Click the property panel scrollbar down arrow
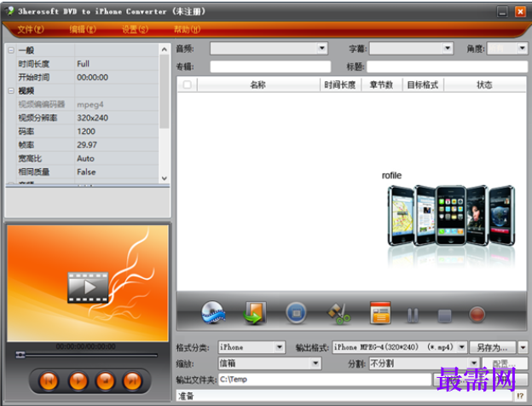 pyautogui.click(x=165, y=178)
